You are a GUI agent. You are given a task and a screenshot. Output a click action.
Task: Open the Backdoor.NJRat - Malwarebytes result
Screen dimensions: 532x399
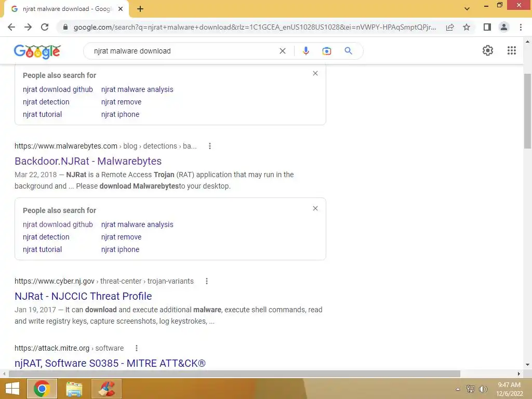[x=88, y=161]
